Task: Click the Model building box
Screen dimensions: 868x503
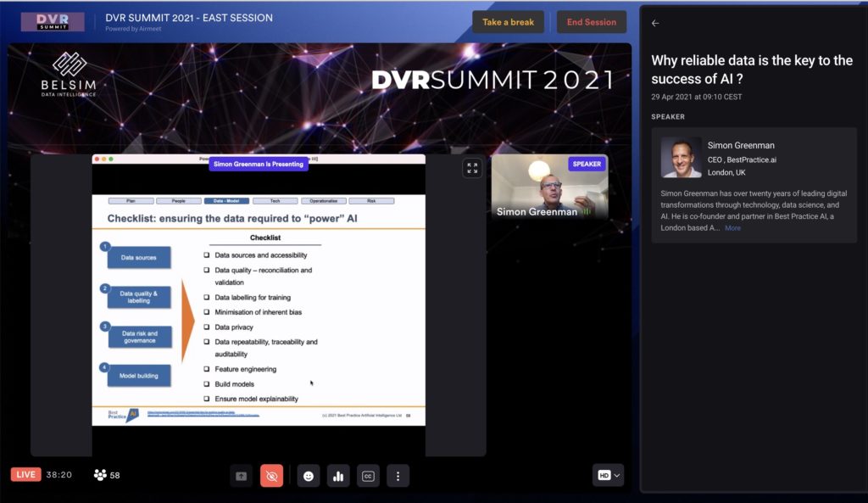Action: tap(139, 376)
